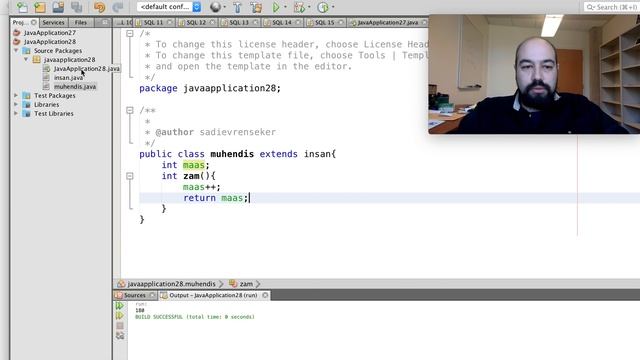Switch to the Files tab
Viewport: 640px width, 360px height.
pos(81,22)
